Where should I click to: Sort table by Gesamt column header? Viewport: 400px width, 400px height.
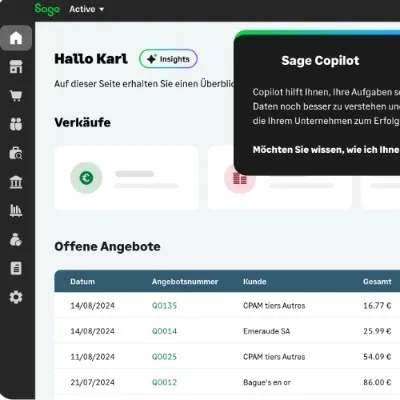377,282
